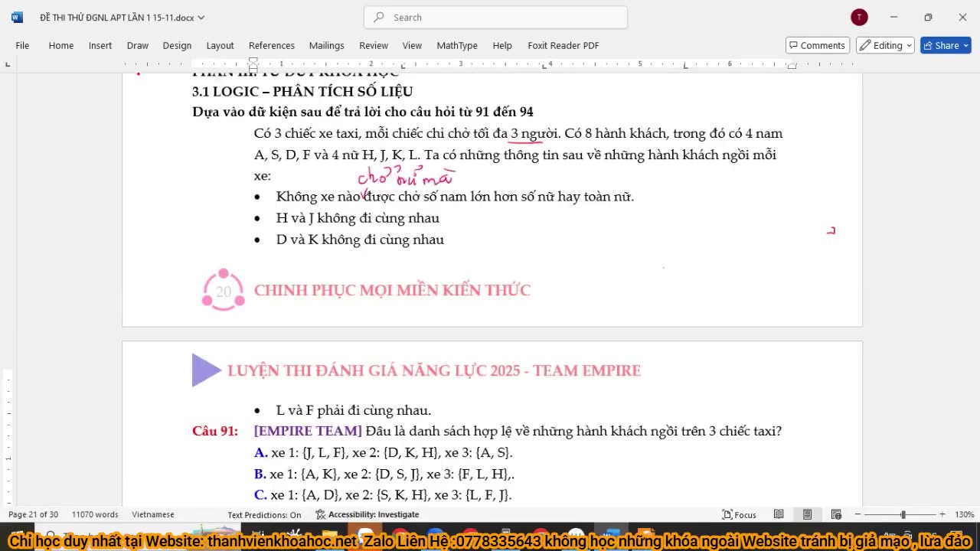Select the MathType tab
This screenshot has width=980, height=551.
[457, 45]
